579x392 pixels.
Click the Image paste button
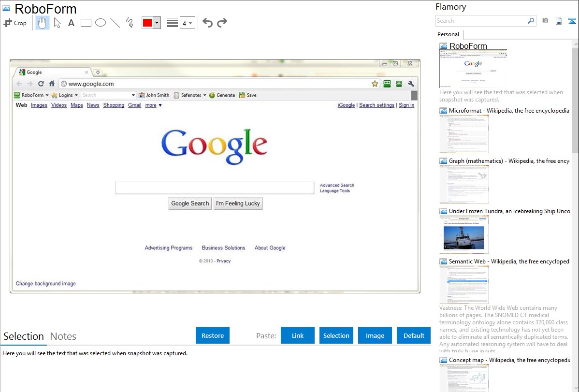pyautogui.click(x=375, y=335)
